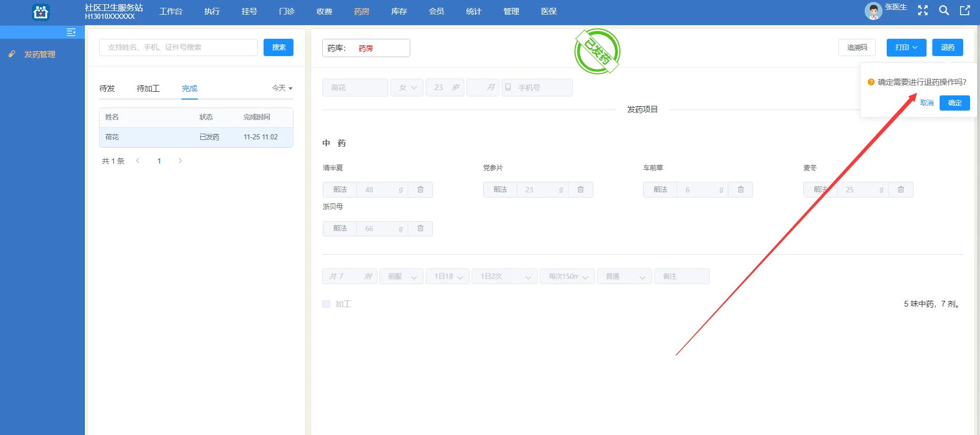980x435 pixels.
Task: Open the 药库 药房 selector
Action: (x=366, y=48)
